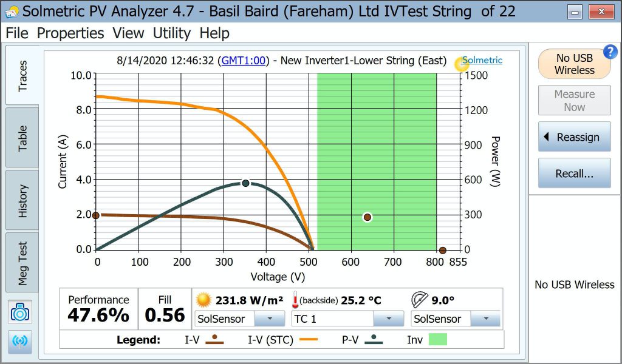Open the blue help question mark
This screenshot has height=364, width=622.
pos(610,52)
